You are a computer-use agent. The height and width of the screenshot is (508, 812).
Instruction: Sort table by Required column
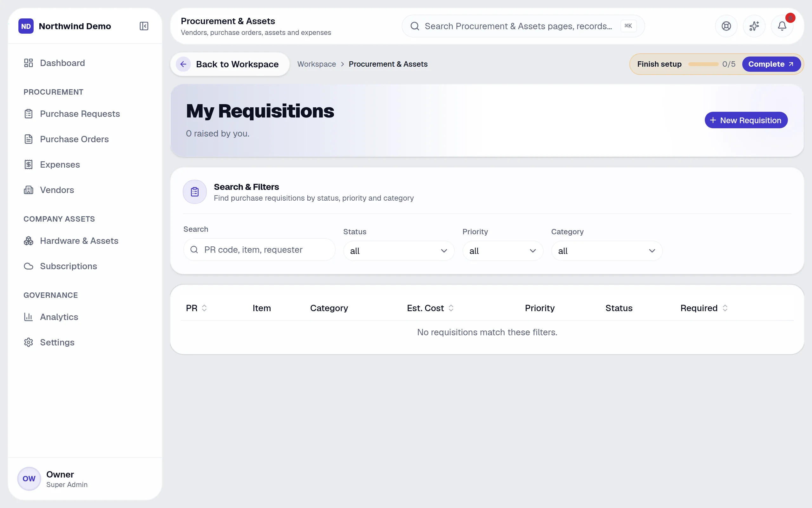pos(704,308)
